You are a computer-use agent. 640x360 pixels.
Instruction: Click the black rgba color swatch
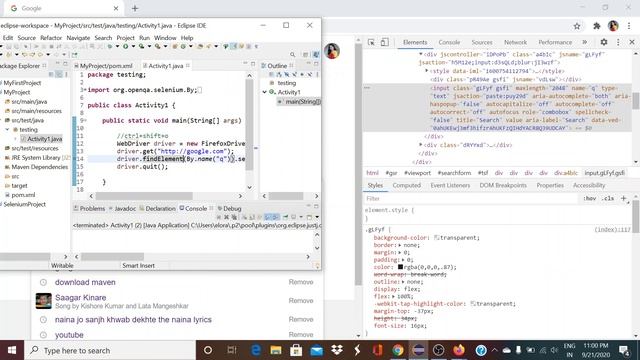tap(400, 267)
